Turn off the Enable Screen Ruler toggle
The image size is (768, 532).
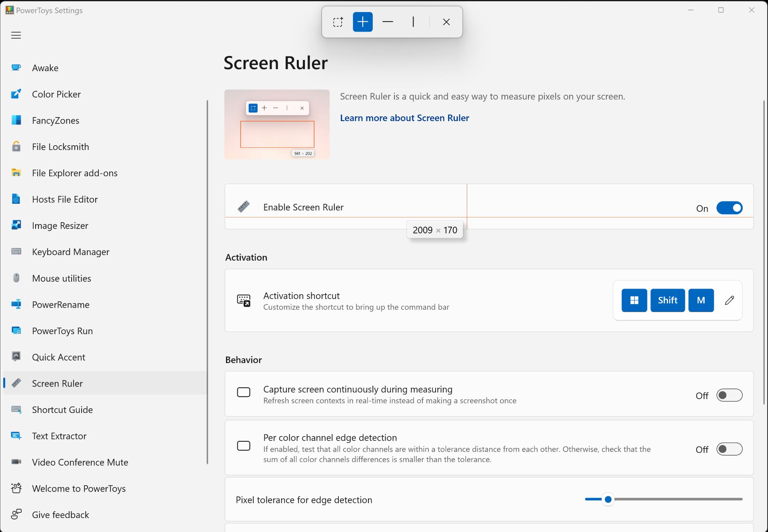pyautogui.click(x=729, y=208)
